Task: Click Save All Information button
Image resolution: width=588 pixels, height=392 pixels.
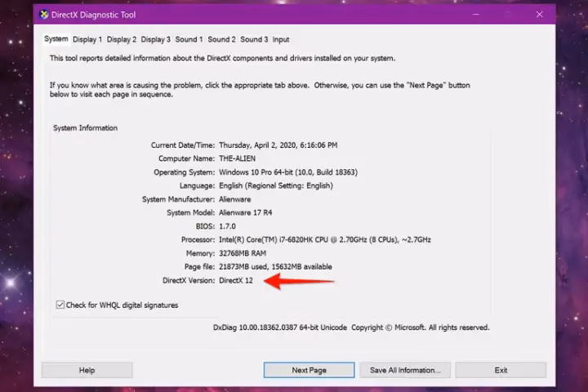Action: coord(405,370)
